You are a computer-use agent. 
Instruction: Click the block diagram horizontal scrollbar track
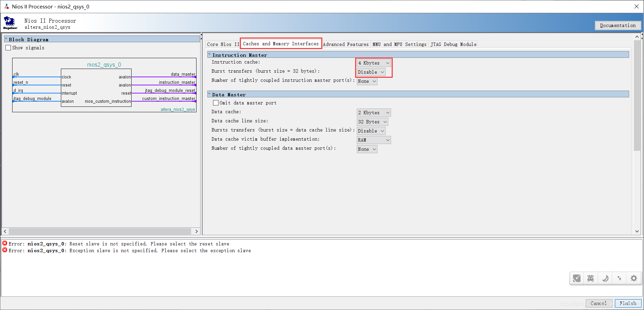click(x=100, y=231)
